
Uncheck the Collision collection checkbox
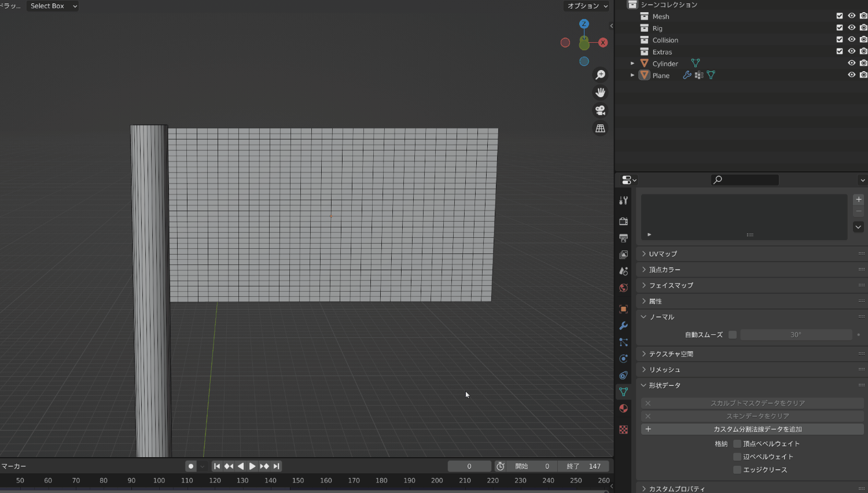(840, 39)
